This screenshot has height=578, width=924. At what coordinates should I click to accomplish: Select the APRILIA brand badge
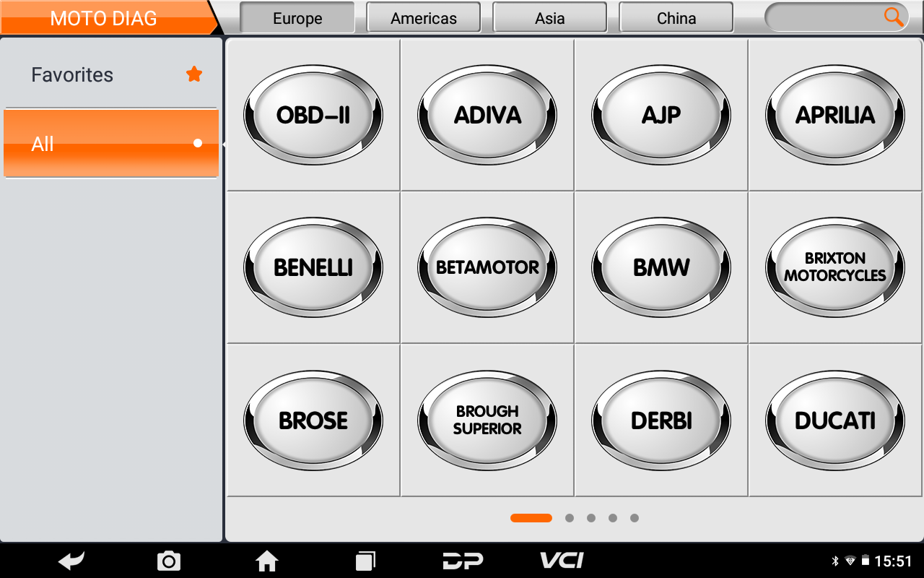coord(835,115)
